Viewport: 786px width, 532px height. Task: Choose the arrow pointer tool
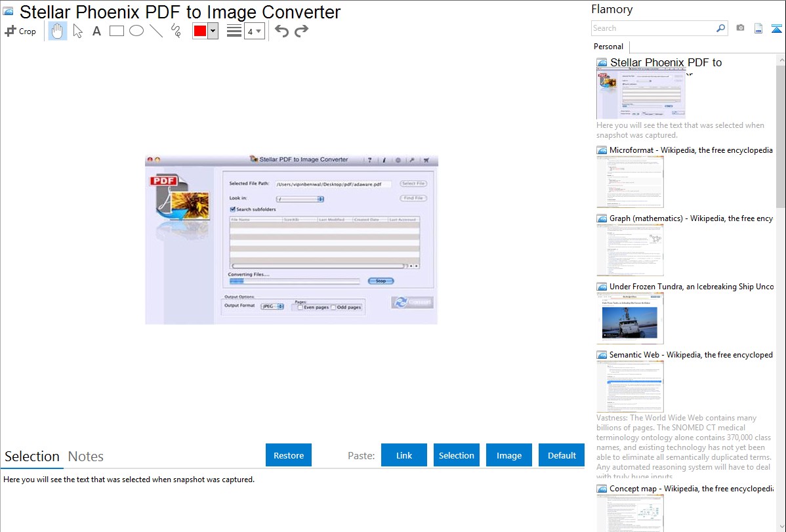click(x=77, y=31)
